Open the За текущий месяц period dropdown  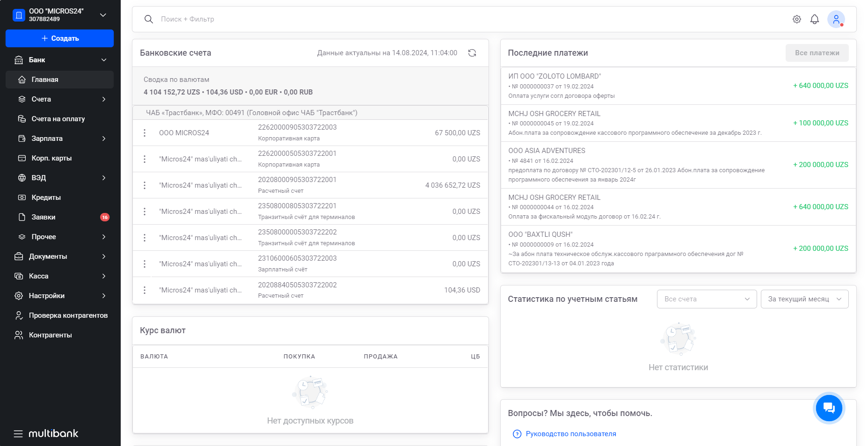pos(804,299)
